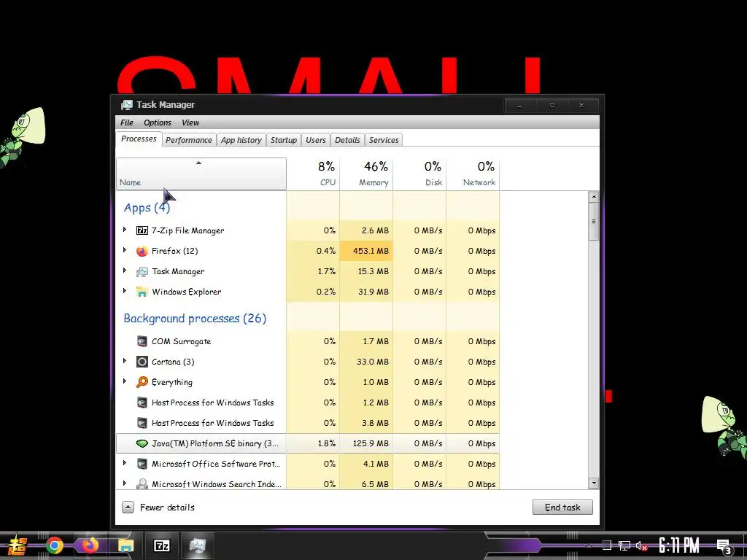Expand the Windows Explorer process entry

tap(125, 291)
